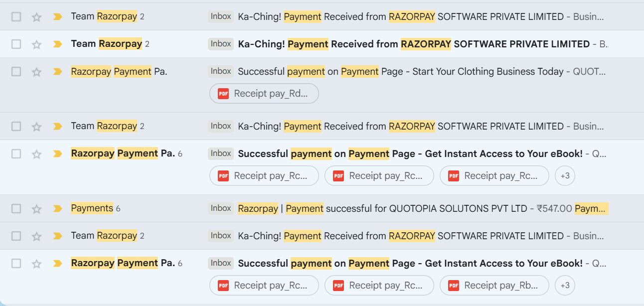Click Inbox label on QUOTOPIA payment email
644x306 pixels.
coord(221,208)
